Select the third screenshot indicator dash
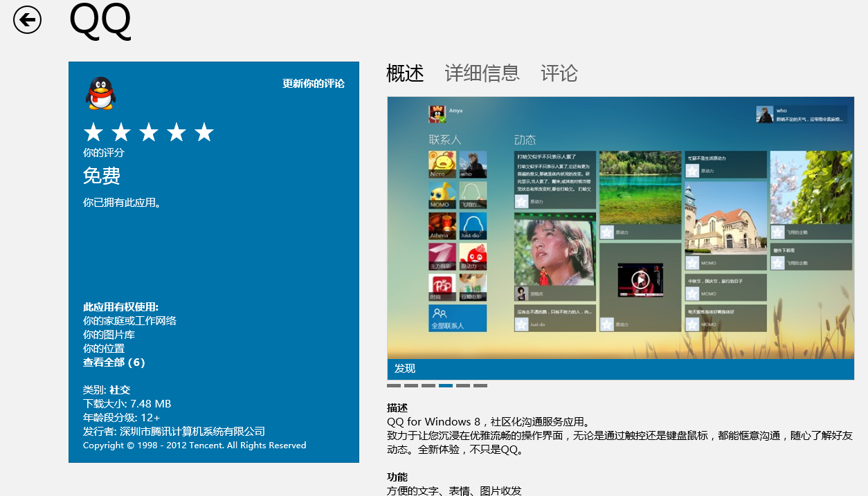868x496 pixels. tap(428, 385)
